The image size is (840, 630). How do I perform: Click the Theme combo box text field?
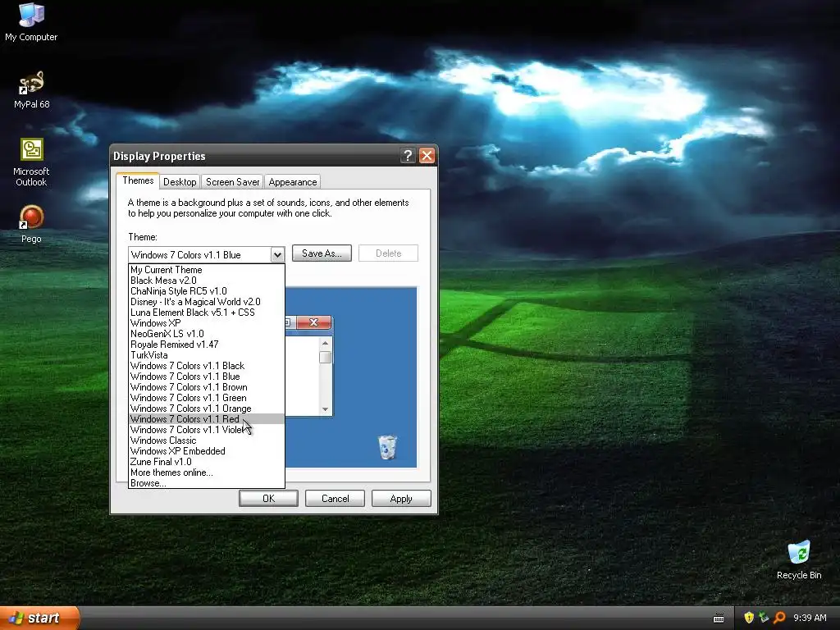tap(199, 254)
